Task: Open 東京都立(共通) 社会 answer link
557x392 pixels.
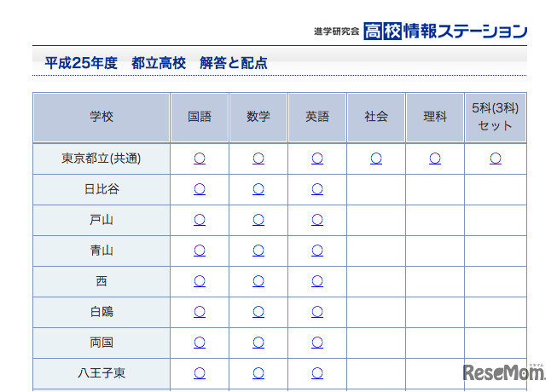Action: pos(376,159)
